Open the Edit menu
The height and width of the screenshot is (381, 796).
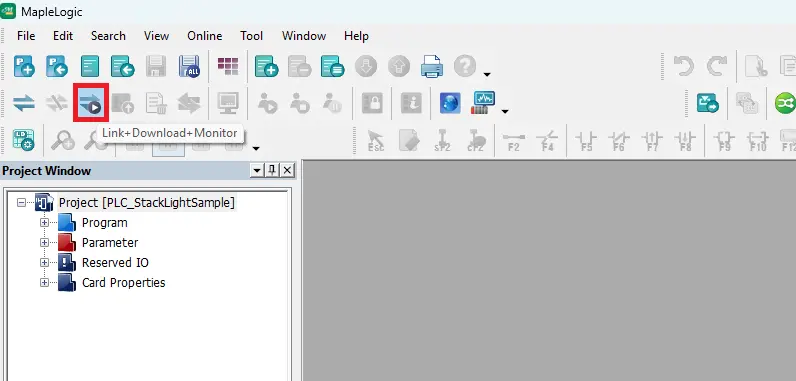pyautogui.click(x=63, y=36)
